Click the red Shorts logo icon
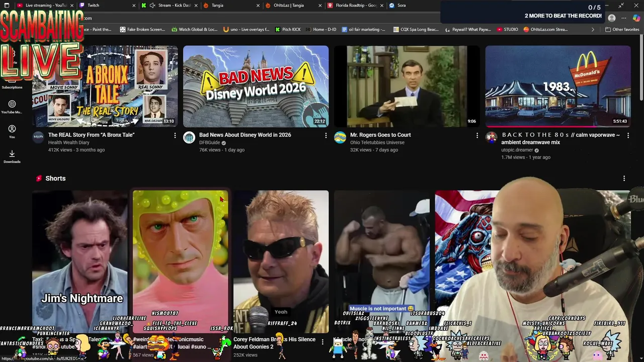 tap(39, 178)
